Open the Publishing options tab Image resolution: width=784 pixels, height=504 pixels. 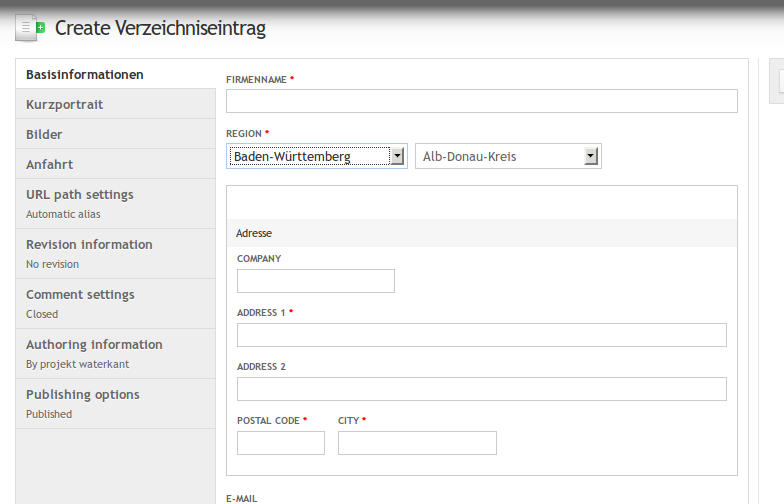coord(83,395)
